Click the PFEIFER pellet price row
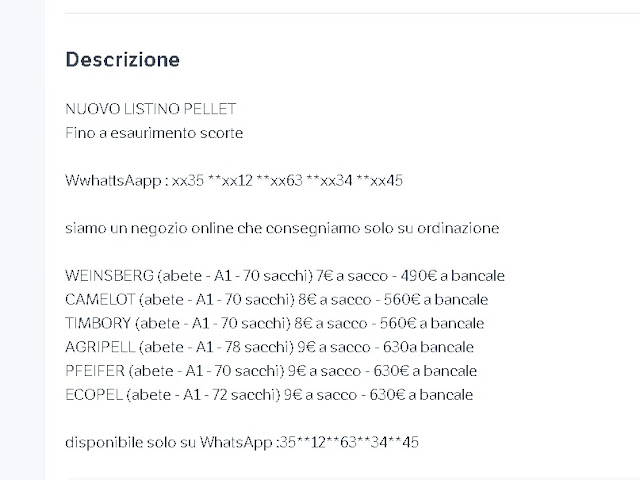The image size is (640, 480). coord(271,371)
